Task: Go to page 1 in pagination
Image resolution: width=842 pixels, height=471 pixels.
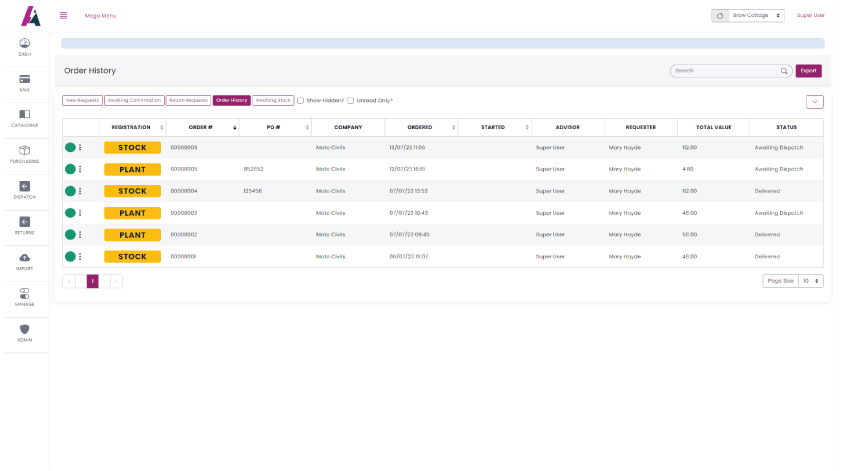Action: pos(92,281)
